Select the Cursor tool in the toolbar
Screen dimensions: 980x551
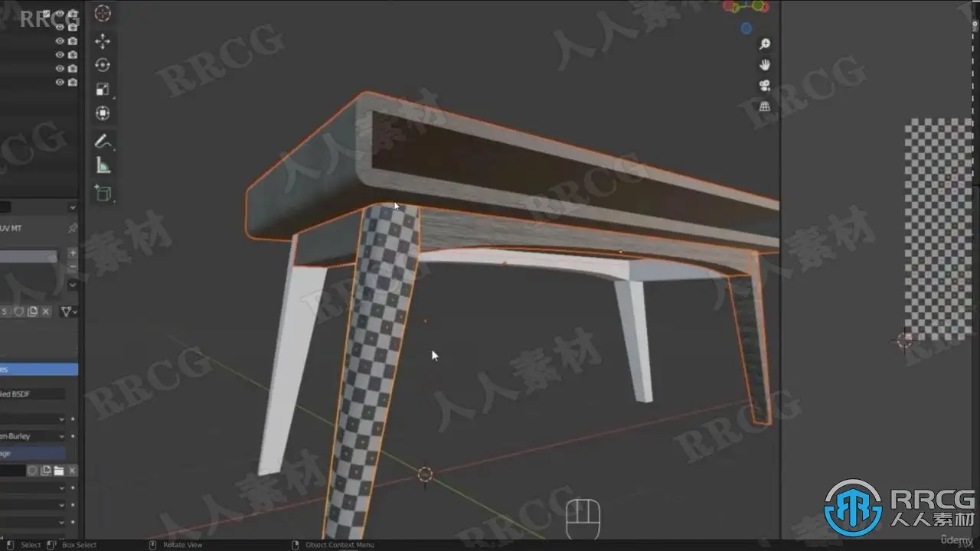103,13
